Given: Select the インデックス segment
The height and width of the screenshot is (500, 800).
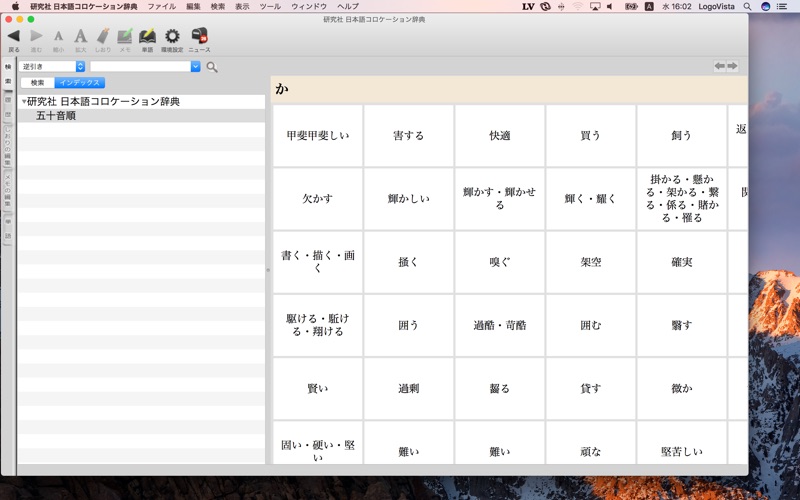Looking at the screenshot, I should (x=80, y=83).
